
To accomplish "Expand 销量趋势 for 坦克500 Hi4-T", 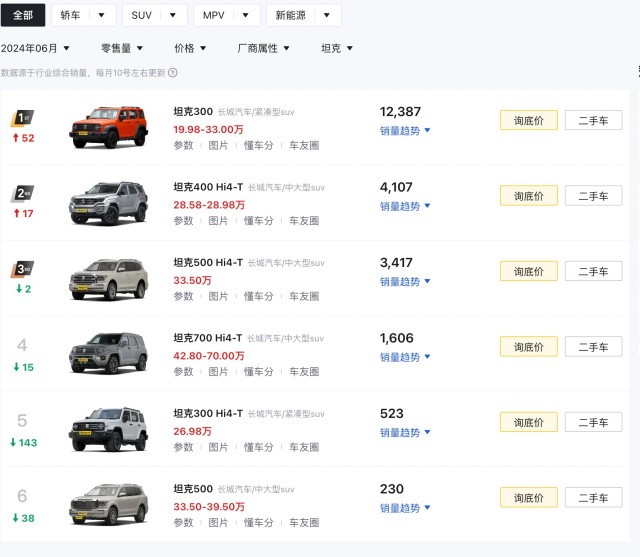I will (405, 282).
